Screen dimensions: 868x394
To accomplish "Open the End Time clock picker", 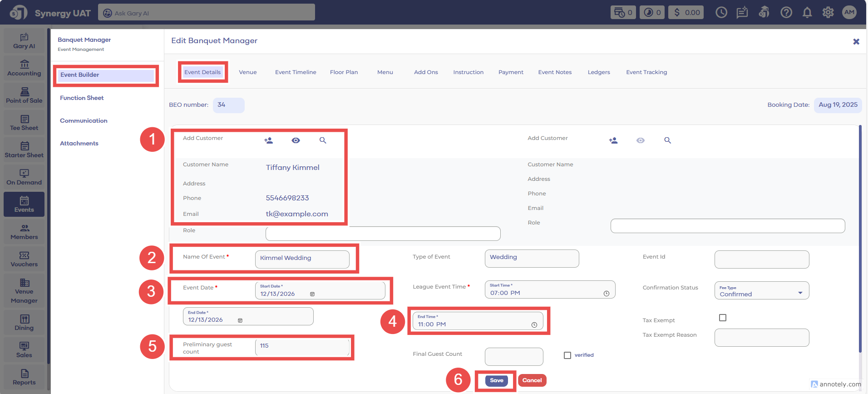I will coord(534,325).
